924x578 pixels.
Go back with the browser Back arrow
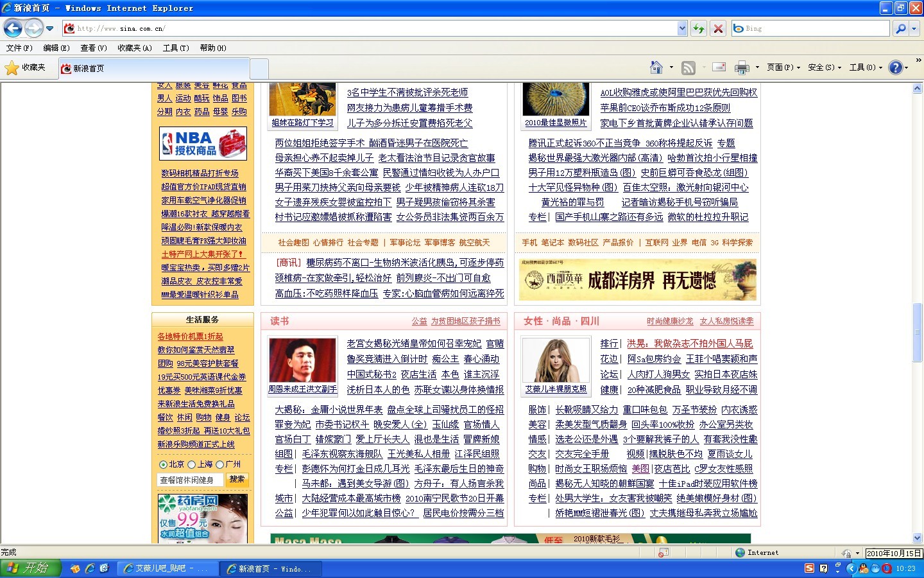(13, 28)
